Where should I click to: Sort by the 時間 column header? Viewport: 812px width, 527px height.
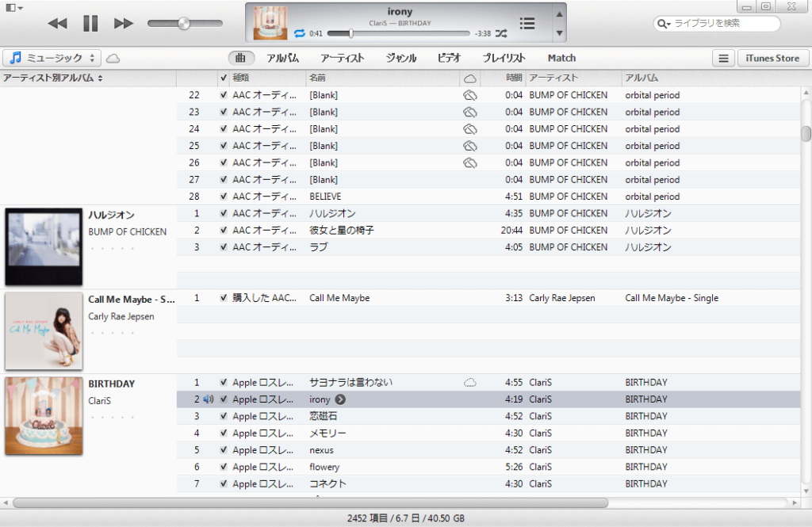(504, 78)
